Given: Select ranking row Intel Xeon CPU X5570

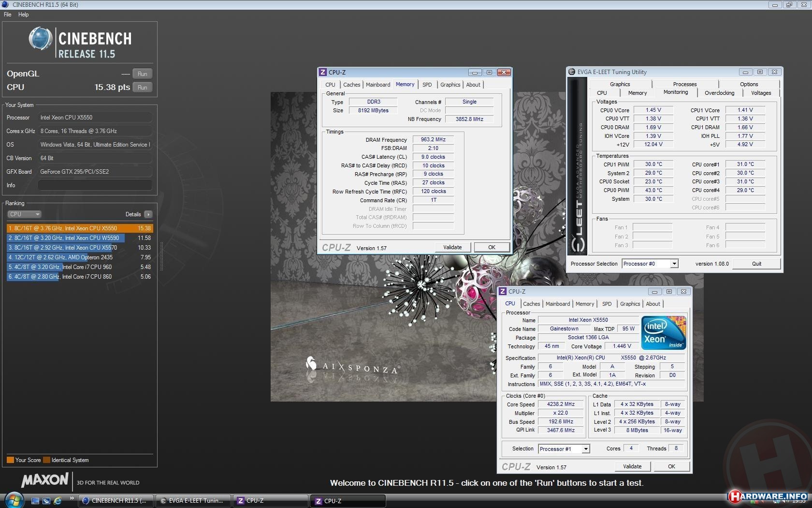Looking at the screenshot, I should (x=80, y=248).
